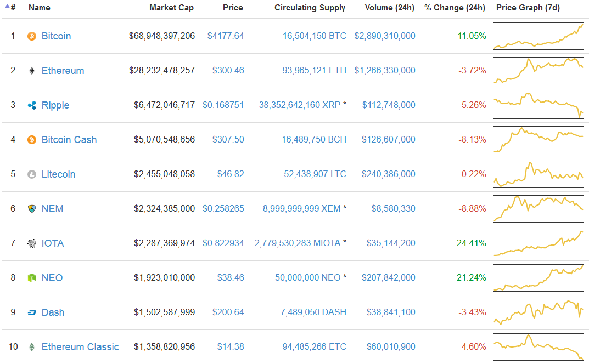Click Ethereum Classic volume $60,010,900
Screen dimensions: 589x364
coord(391,347)
